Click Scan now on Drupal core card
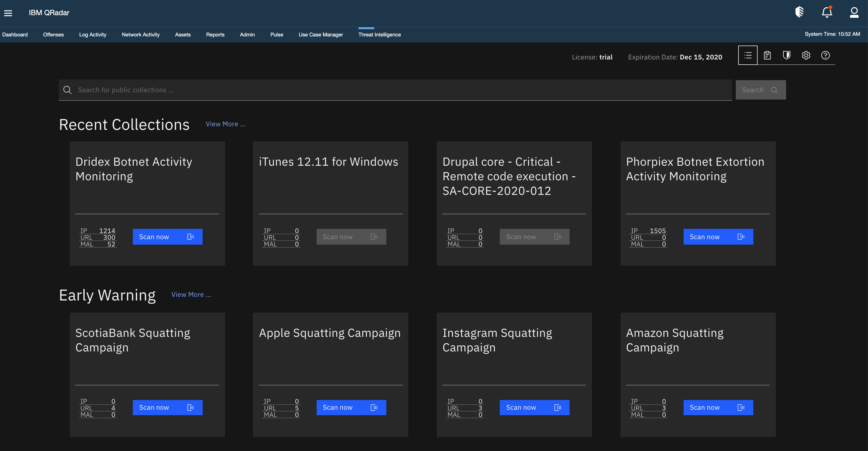Image resolution: width=868 pixels, height=451 pixels. click(534, 237)
